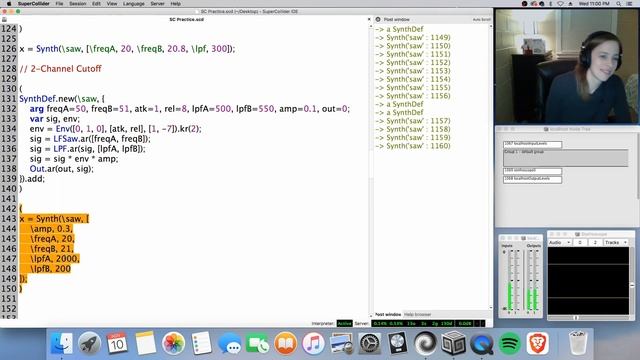This screenshot has width=640, height=360.
Task: Open Spotify from the dock
Action: point(509,343)
